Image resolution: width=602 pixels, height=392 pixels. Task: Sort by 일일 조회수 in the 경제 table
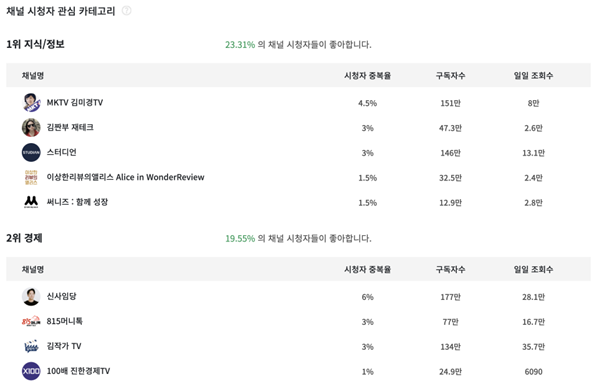[533, 270]
